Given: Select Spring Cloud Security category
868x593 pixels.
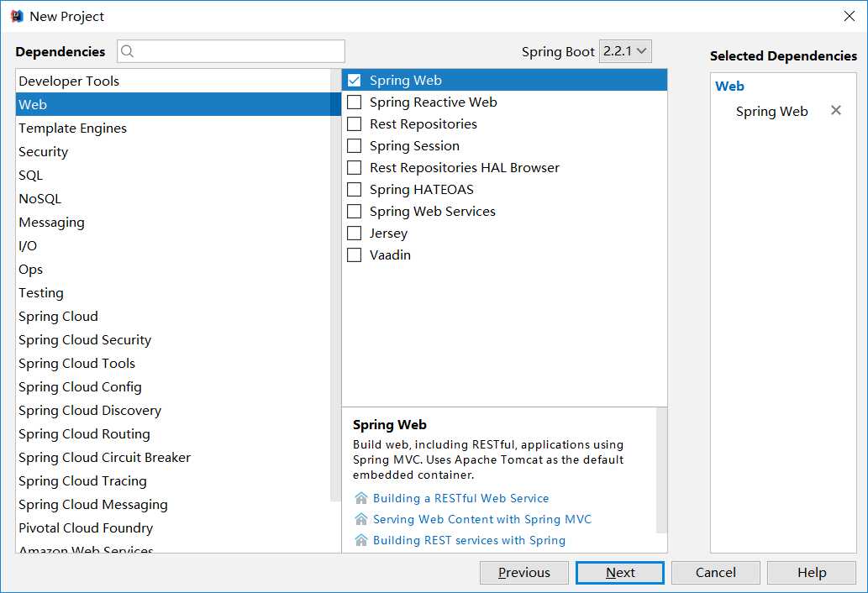Looking at the screenshot, I should click(173, 339).
